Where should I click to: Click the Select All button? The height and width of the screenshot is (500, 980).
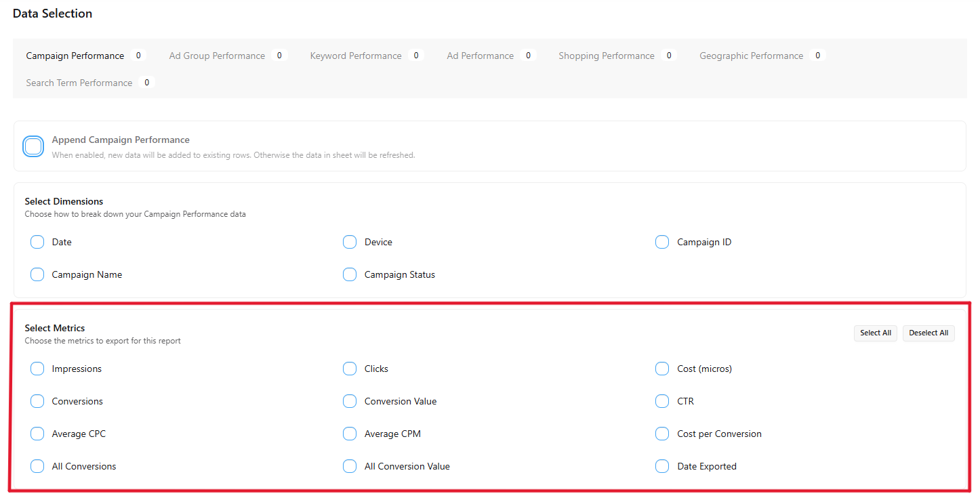point(876,333)
